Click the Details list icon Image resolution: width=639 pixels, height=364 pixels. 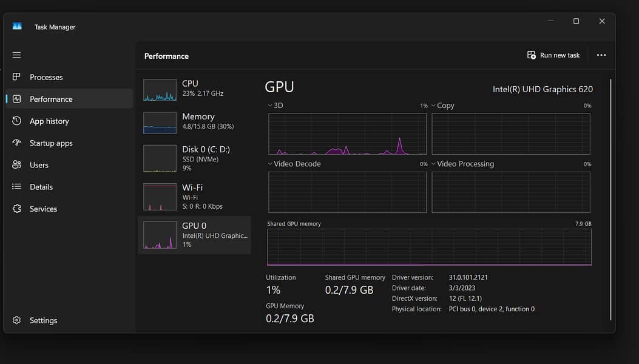17,187
